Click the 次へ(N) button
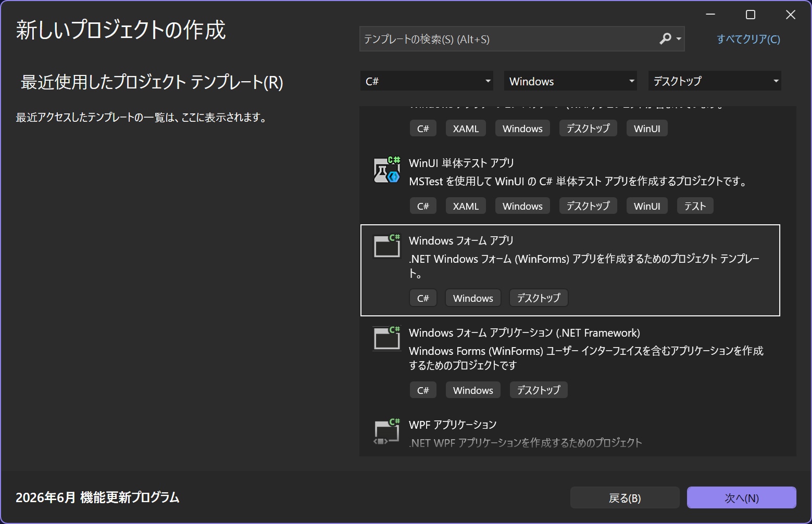This screenshot has height=524, width=812. click(742, 497)
